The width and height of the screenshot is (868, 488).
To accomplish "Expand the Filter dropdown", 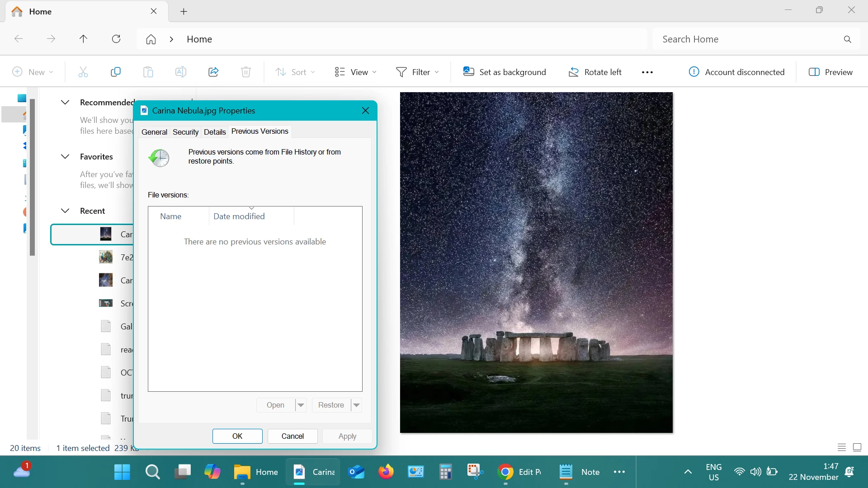I will [417, 72].
